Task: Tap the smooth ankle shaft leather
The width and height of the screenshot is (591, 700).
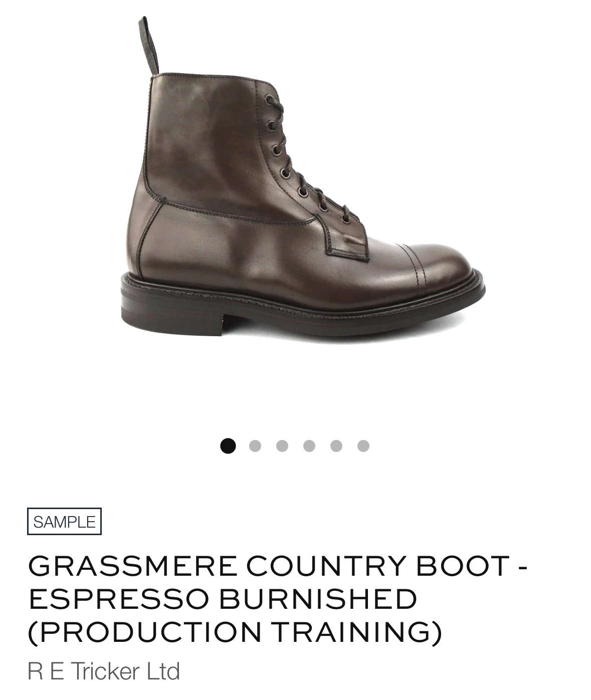Action: pyautogui.click(x=201, y=140)
